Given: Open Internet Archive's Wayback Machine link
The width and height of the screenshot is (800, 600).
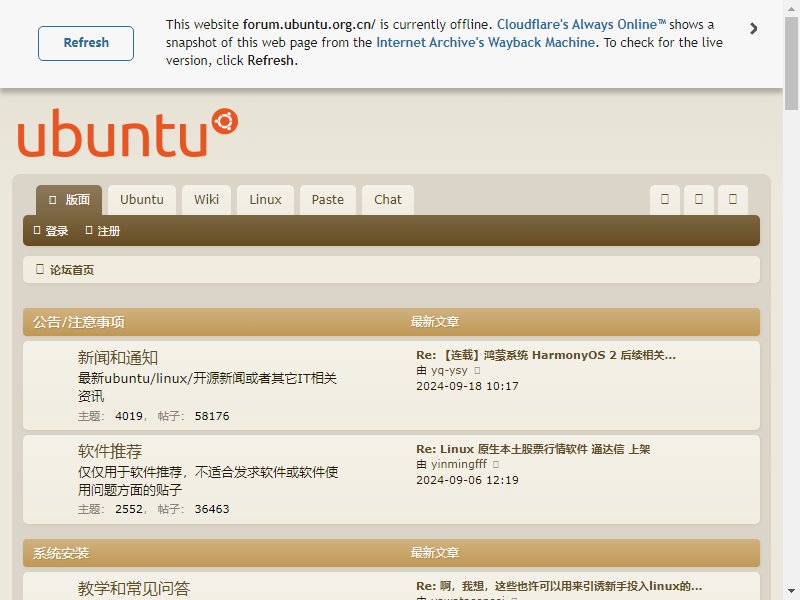Looking at the screenshot, I should (486, 42).
